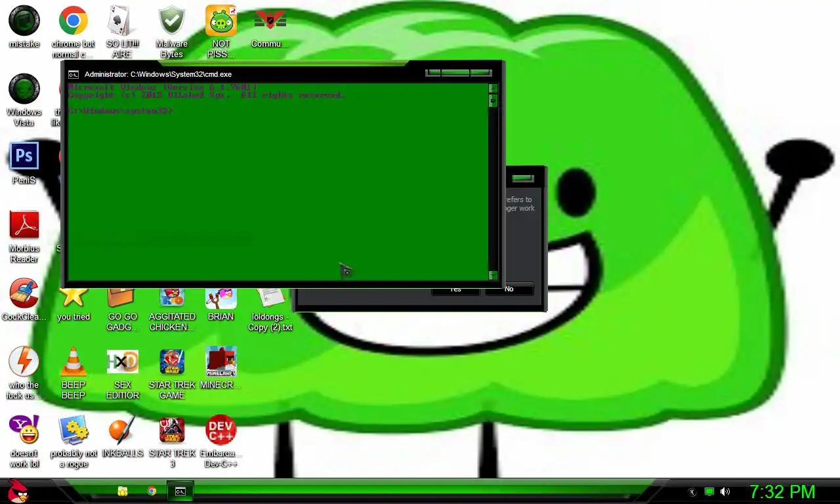Click the cmd scrollbar down arrow

493,275
